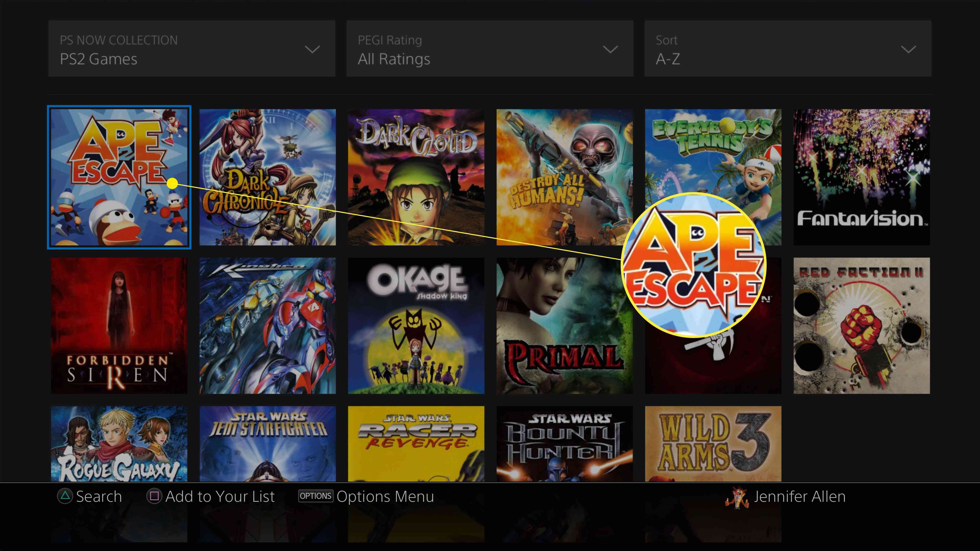Image resolution: width=980 pixels, height=551 pixels.
Task: Click the square Add to Your List icon
Action: [154, 496]
